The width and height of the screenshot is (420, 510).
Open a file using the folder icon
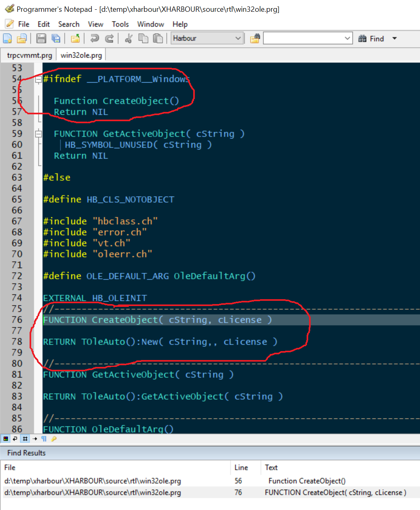[x=22, y=39]
